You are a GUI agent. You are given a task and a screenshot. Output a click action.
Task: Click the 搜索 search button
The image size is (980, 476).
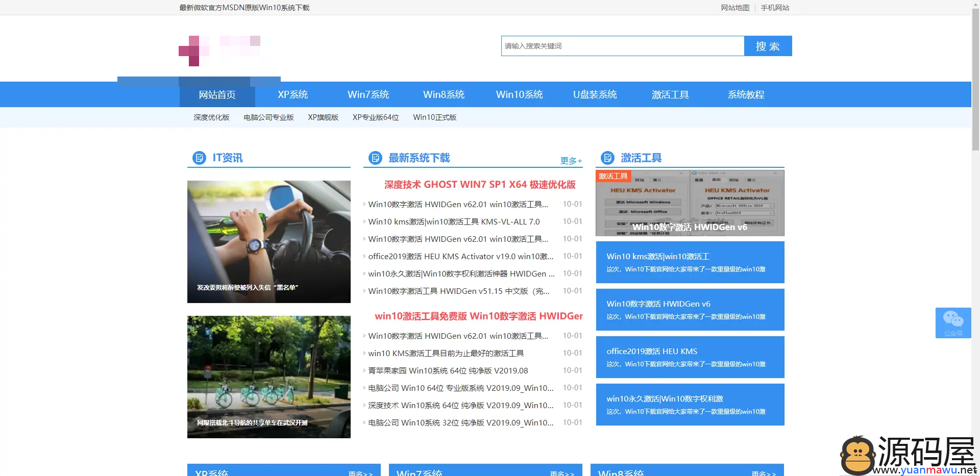[x=768, y=46]
